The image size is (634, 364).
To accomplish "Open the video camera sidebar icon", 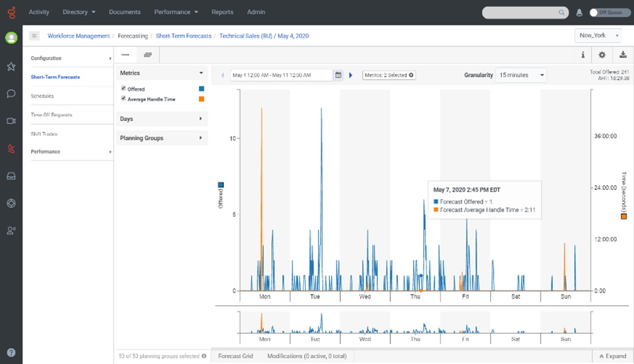I will coord(11,121).
